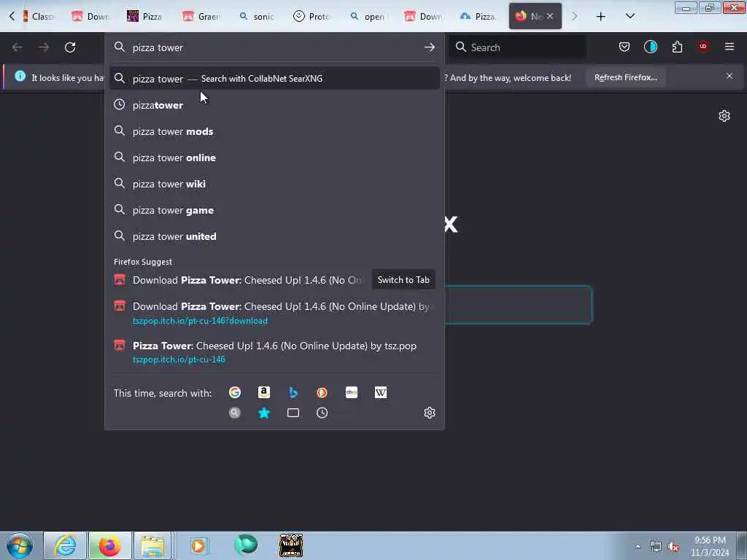Open the Pocket save icon
Viewport: 747px width, 560px height.
coord(624,47)
